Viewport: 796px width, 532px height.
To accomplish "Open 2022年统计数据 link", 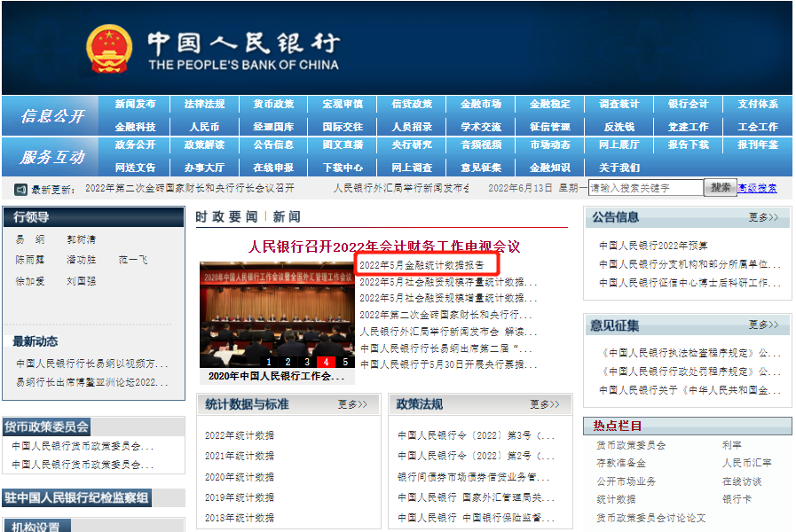I will (240, 435).
